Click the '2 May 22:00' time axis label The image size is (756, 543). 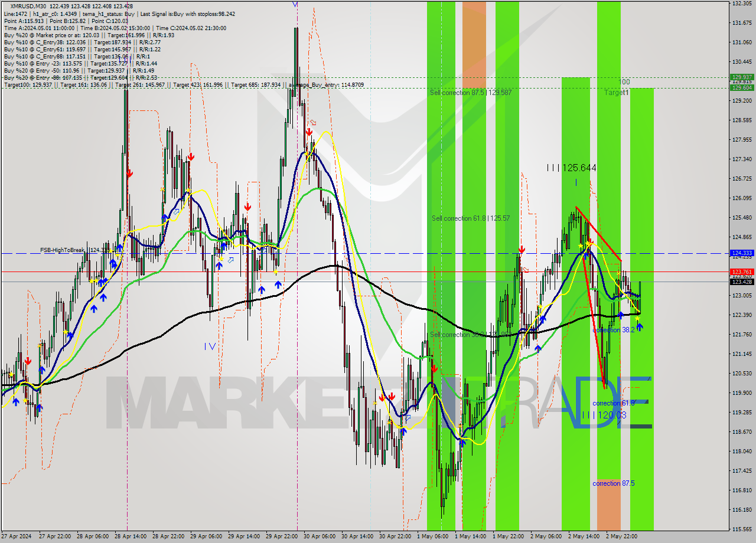pos(621,537)
